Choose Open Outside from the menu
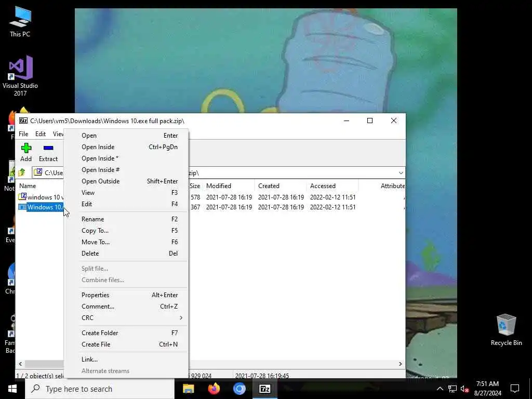This screenshot has height=399, width=532. [126, 181]
